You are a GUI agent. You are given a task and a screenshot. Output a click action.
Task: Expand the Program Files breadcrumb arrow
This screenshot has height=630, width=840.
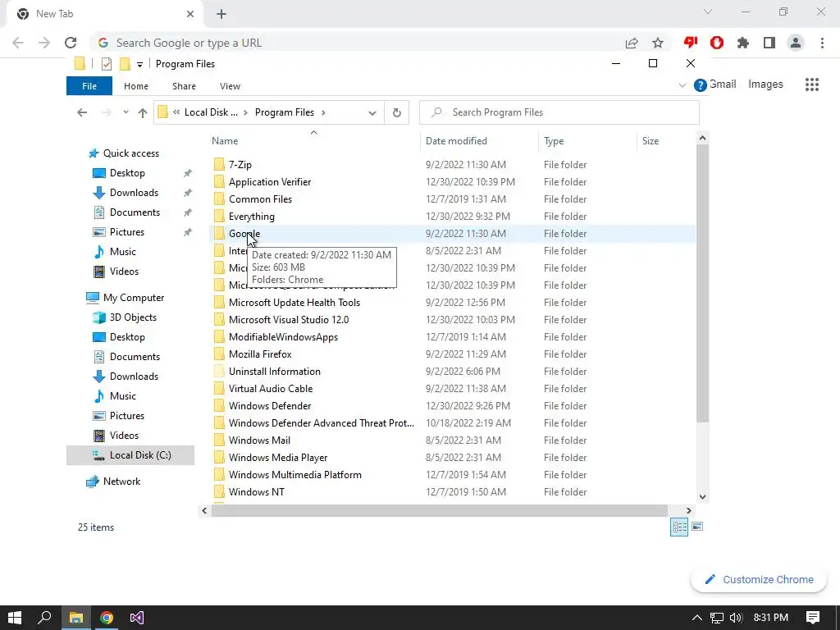click(323, 112)
